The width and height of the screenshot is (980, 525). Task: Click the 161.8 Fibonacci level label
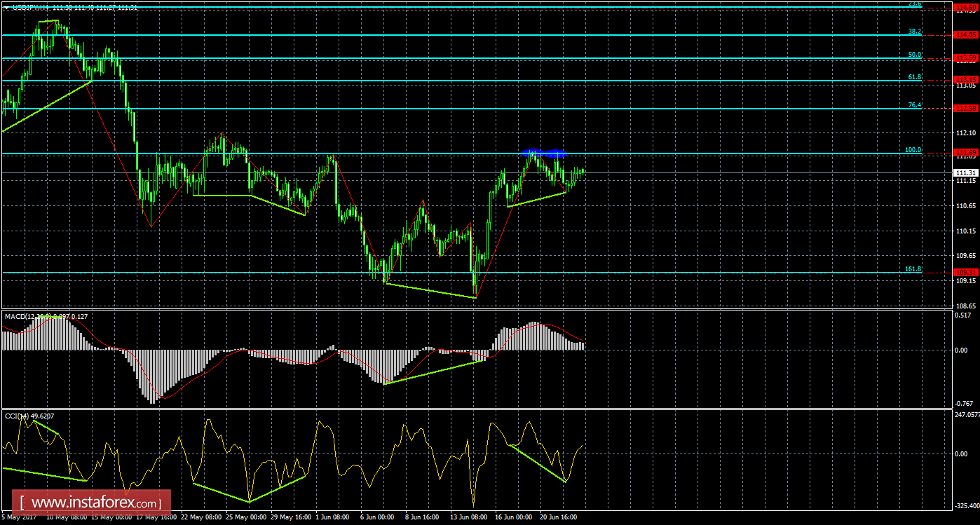pos(913,269)
